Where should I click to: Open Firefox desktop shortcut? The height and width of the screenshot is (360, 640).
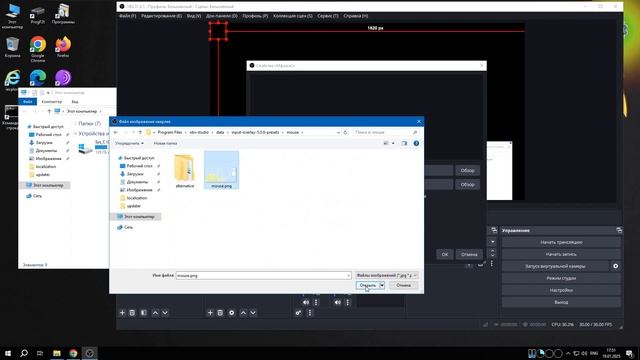(63, 47)
